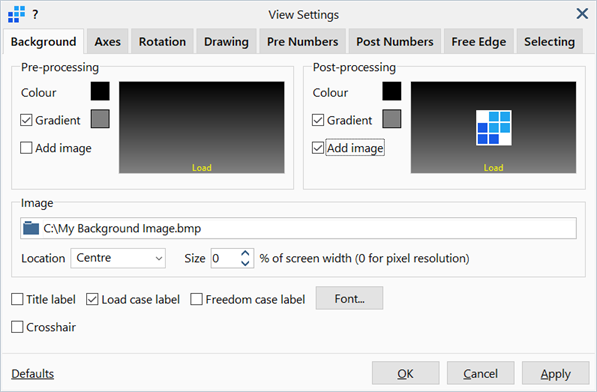The image size is (597, 392).
Task: Toggle post-processing Gradient checkbox
Action: pyautogui.click(x=318, y=120)
